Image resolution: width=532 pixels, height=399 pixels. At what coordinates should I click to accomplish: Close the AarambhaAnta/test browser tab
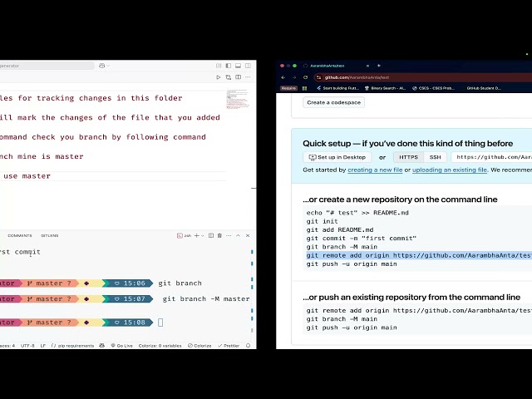(x=367, y=66)
